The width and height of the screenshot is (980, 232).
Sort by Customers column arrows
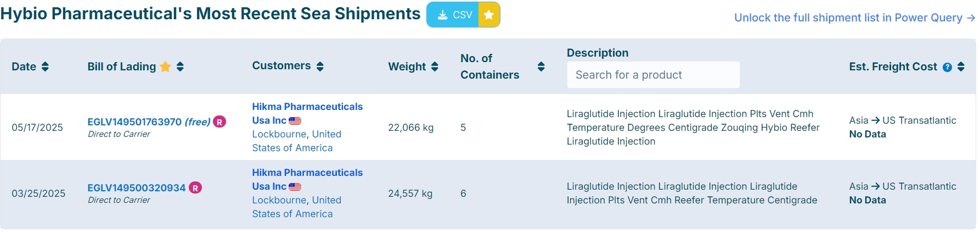tap(320, 66)
